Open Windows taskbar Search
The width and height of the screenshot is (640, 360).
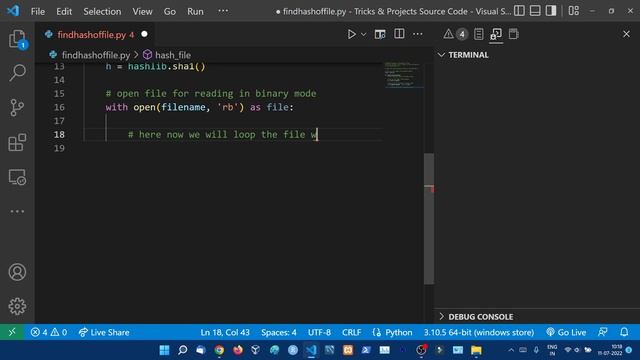tap(182, 350)
